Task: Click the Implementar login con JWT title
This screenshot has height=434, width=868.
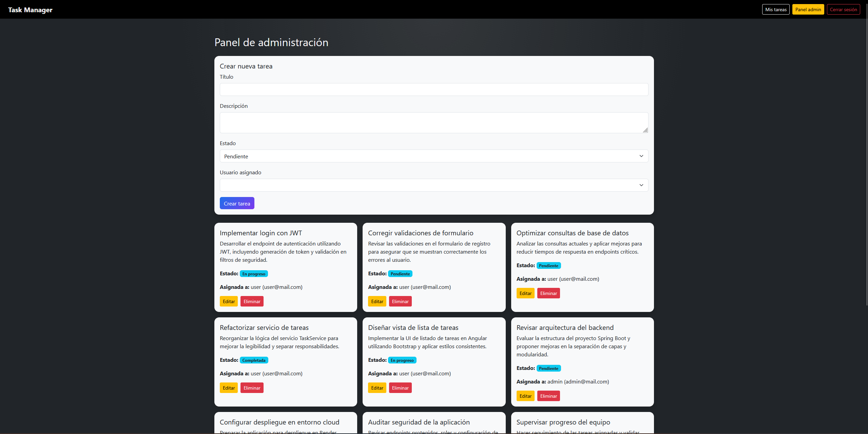Action: (x=261, y=233)
